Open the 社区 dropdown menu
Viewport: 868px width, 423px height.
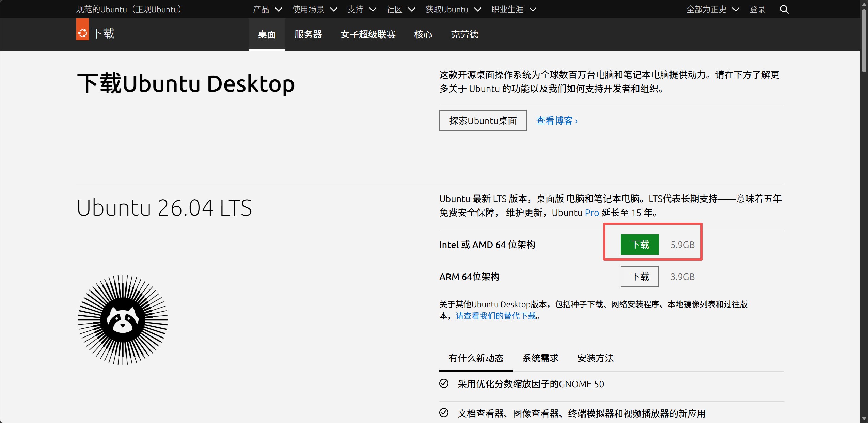click(401, 10)
